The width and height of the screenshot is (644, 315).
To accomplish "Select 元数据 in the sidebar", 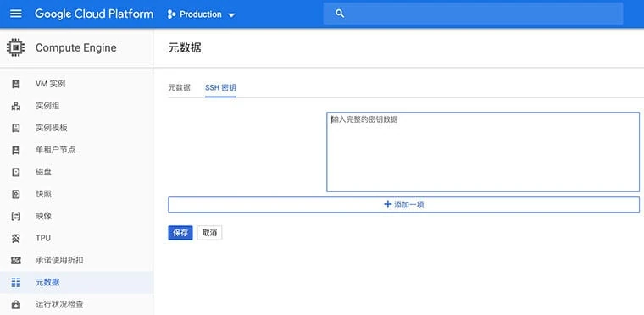I will point(76,283).
